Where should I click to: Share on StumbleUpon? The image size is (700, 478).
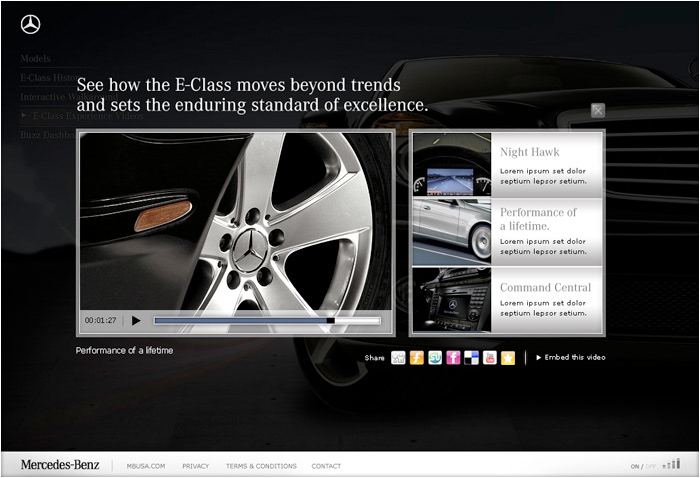click(x=435, y=357)
